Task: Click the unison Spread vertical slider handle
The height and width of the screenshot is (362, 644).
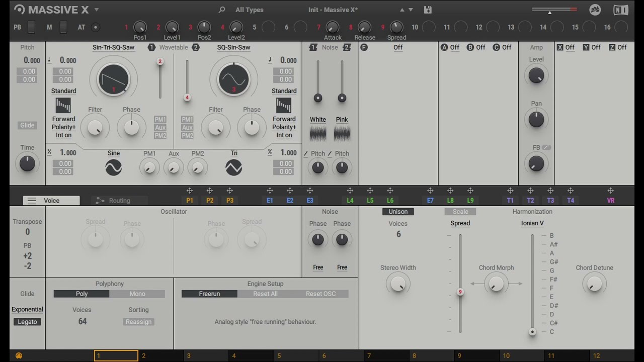Action: coord(460,292)
